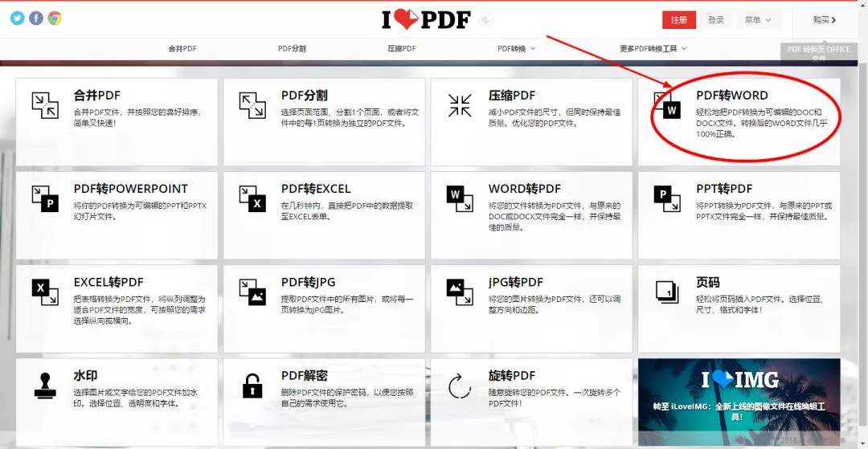Open the 旋转PDF card title

tap(511, 375)
